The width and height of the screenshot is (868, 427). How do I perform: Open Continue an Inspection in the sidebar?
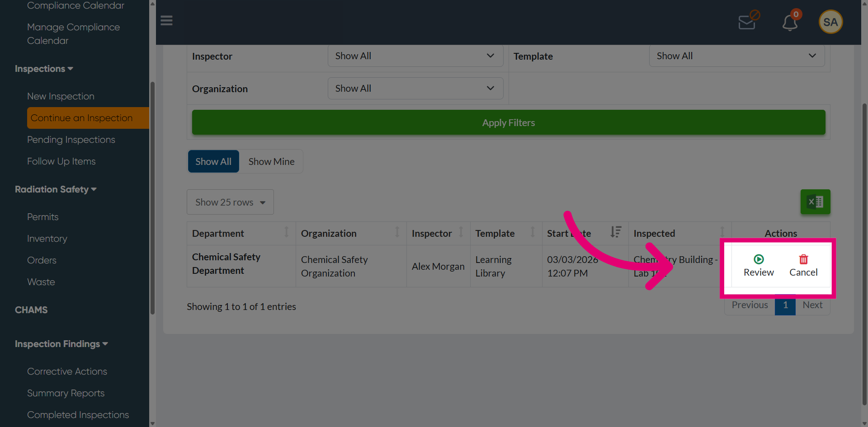pyautogui.click(x=88, y=118)
